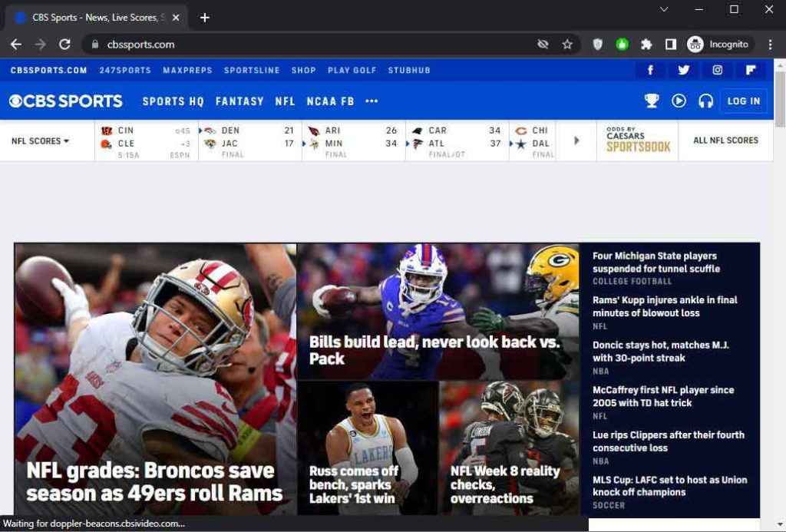Expand more sports with the ellipsis menu

[x=372, y=101]
